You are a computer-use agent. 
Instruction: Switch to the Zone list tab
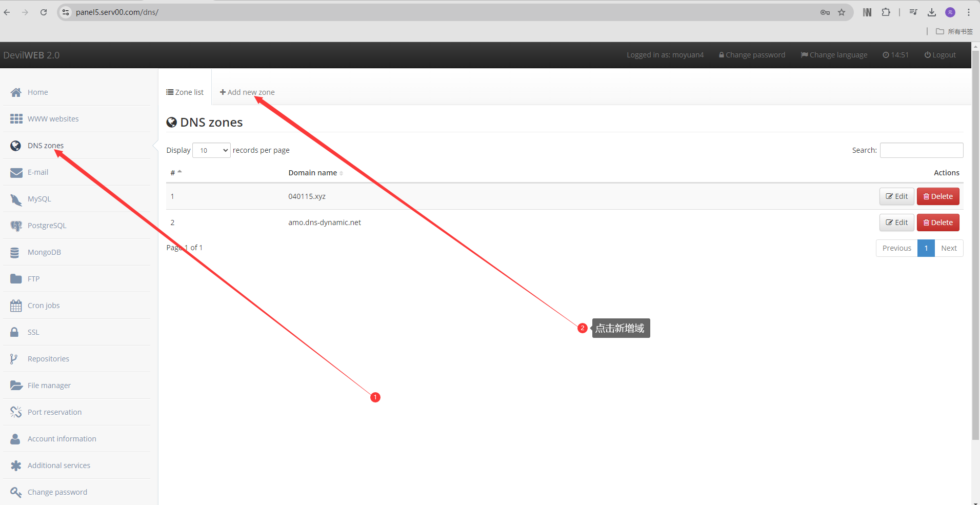coord(185,92)
